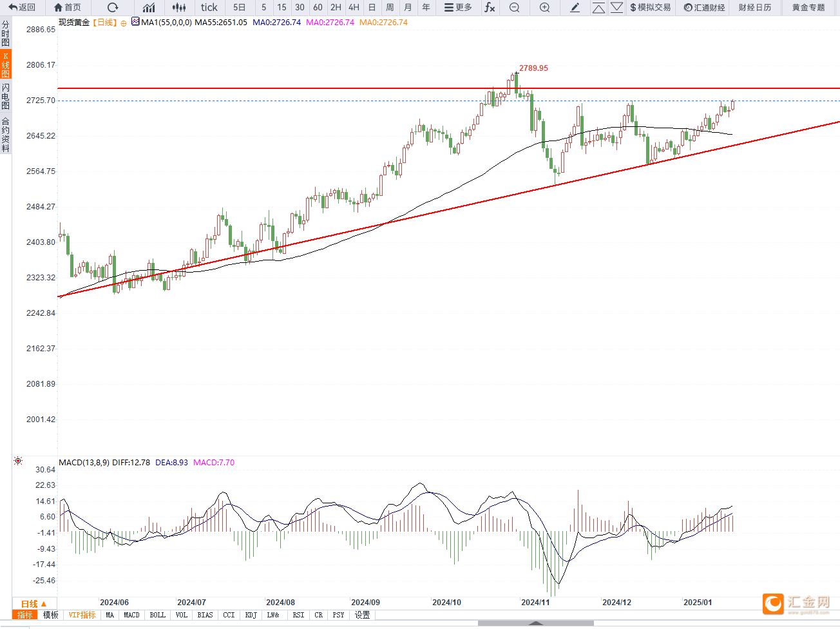Image resolution: width=840 pixels, height=629 pixels.
Task: Apply the CR indicator
Action: point(319,615)
